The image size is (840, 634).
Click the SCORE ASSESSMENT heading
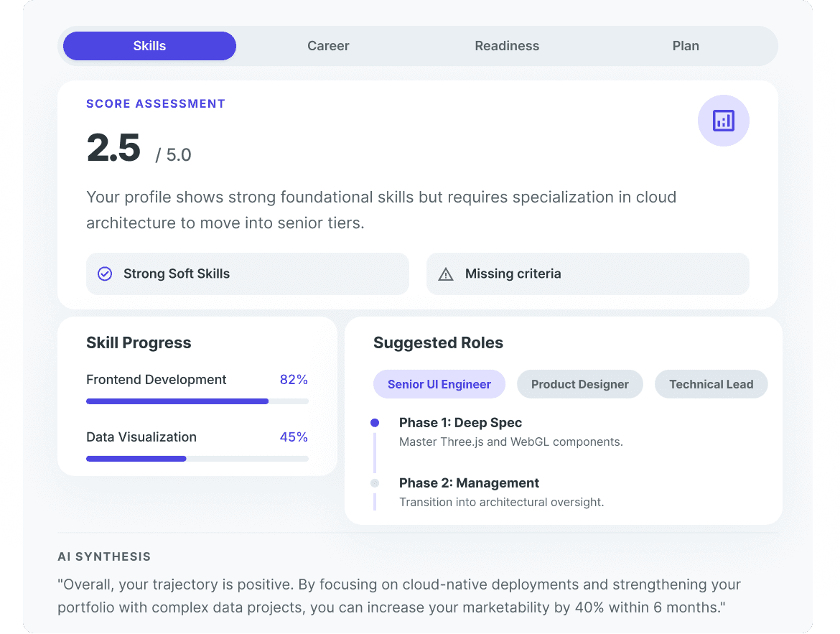[156, 104]
